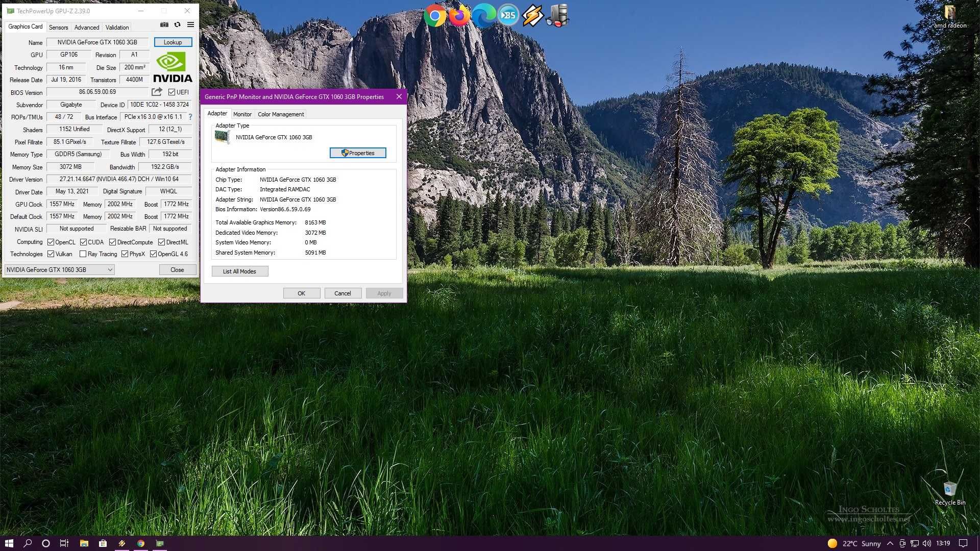Toggle the Vulkan checkbox
Screen dimensions: 980x551
click(51, 254)
